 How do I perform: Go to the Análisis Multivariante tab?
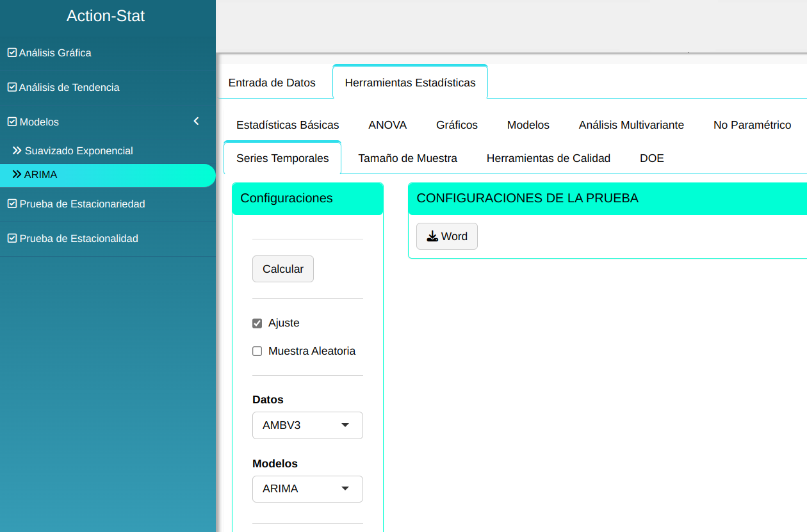[x=631, y=125]
